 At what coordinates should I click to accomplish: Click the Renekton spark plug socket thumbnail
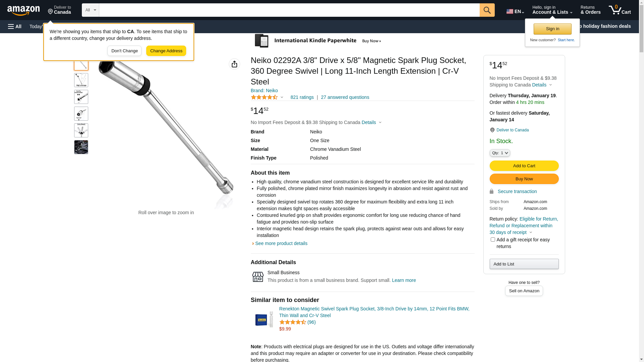pyautogui.click(x=264, y=319)
